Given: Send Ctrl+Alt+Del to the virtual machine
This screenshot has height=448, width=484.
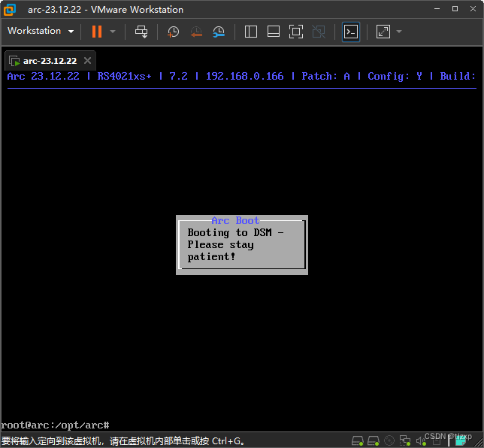Looking at the screenshot, I should pyautogui.click(x=141, y=32).
